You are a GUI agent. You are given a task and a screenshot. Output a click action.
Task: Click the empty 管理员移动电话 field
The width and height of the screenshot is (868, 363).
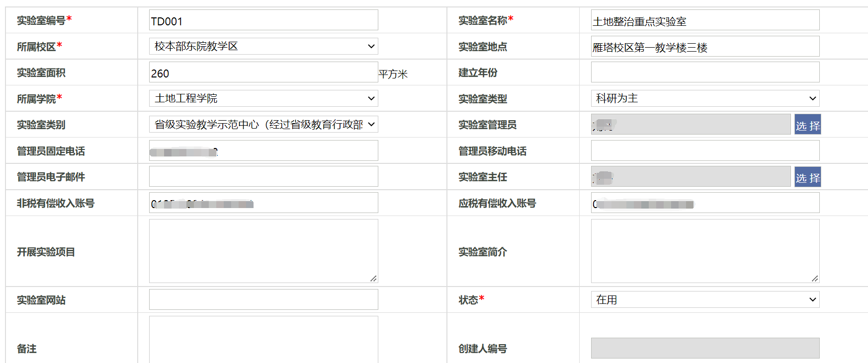pos(705,150)
